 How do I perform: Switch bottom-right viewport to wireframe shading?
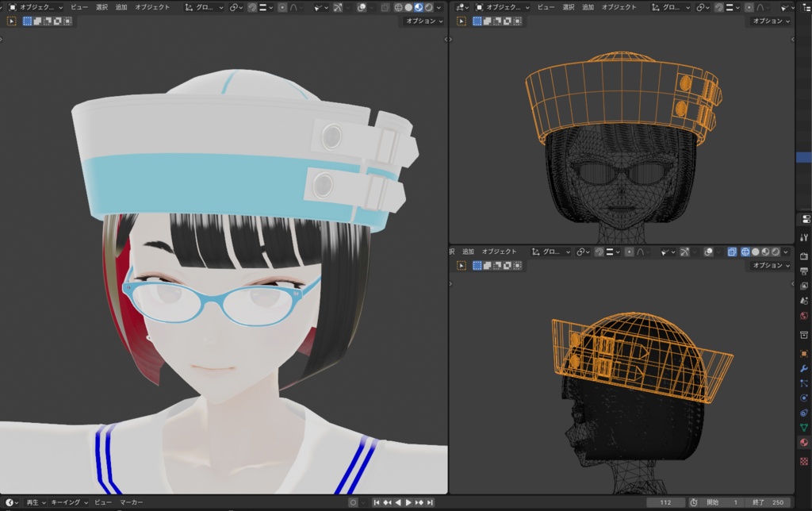(745, 252)
